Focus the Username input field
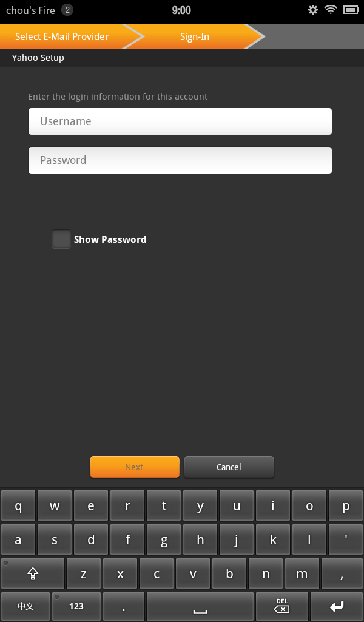 [180, 121]
